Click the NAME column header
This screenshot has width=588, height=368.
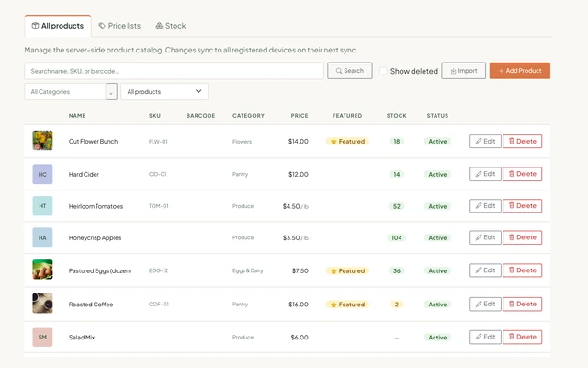(x=77, y=116)
